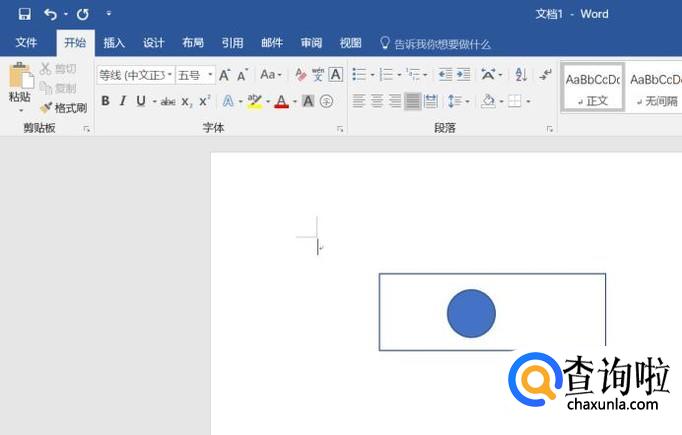Sort text with the A-Z icon
The image size is (682, 435).
(521, 75)
